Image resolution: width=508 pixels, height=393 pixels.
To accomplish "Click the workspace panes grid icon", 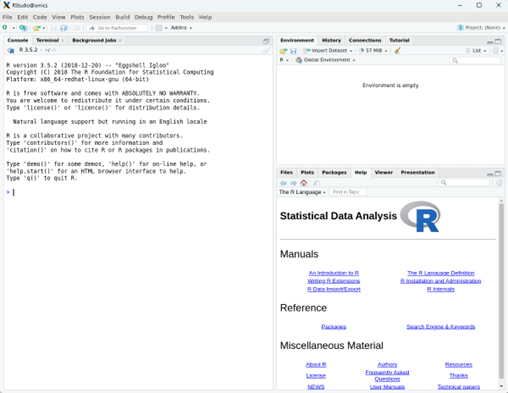I will pyautogui.click(x=159, y=28).
